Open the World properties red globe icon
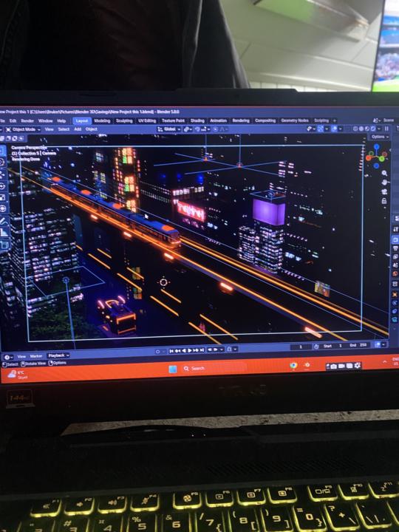 [395, 273]
